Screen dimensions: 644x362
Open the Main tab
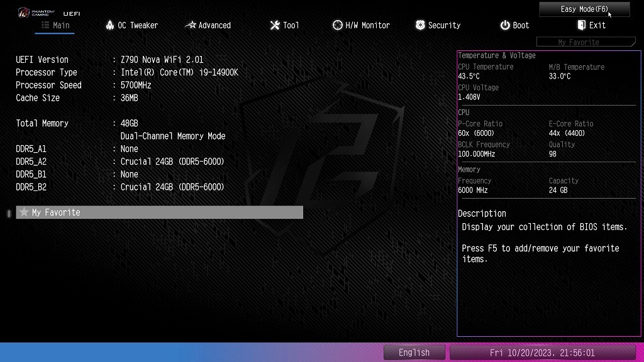pyautogui.click(x=55, y=25)
